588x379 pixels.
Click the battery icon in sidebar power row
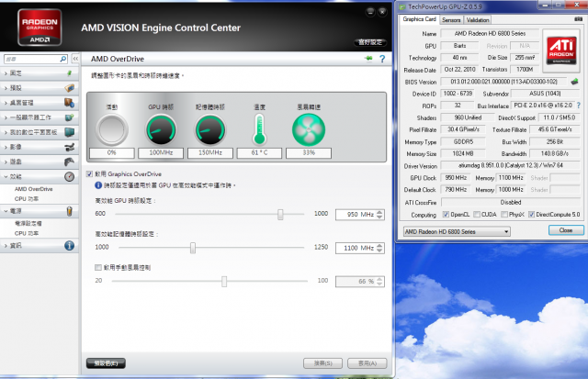tap(70, 211)
